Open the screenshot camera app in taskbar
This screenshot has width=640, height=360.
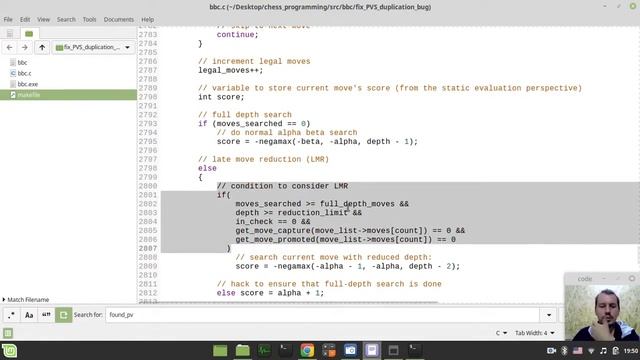point(350,351)
